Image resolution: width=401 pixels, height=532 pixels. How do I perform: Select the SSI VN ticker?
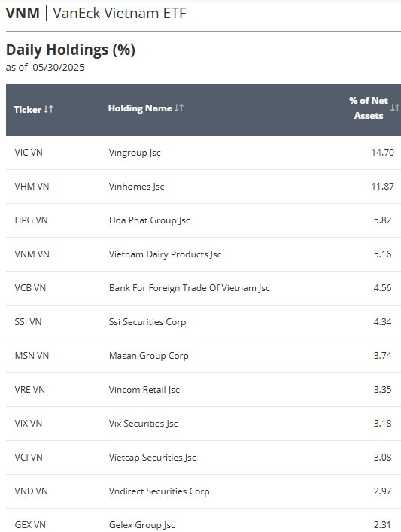click(28, 322)
